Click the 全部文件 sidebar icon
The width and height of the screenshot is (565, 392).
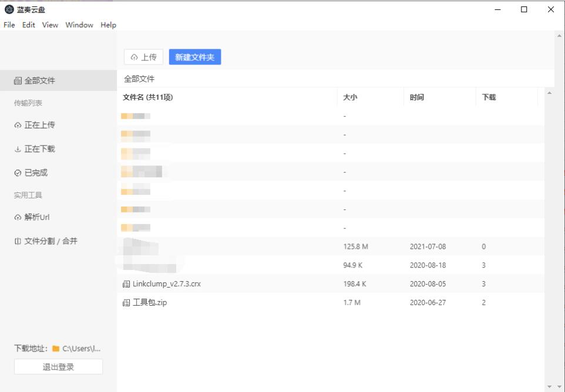tap(18, 81)
